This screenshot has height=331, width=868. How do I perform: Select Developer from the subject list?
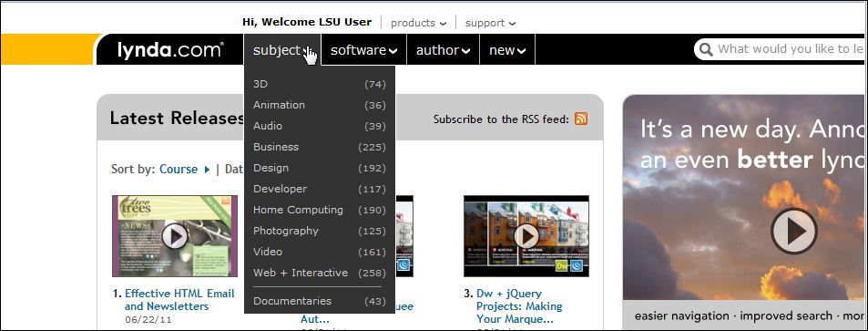point(320,189)
